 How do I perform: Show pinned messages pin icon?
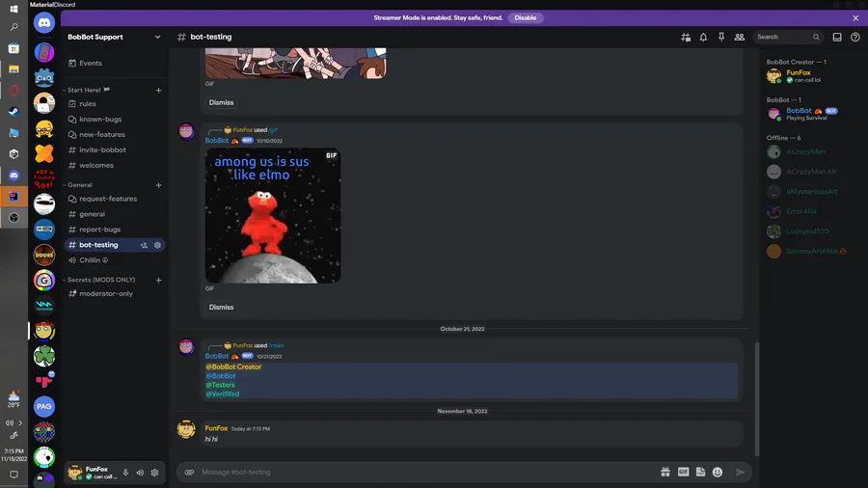[721, 37]
